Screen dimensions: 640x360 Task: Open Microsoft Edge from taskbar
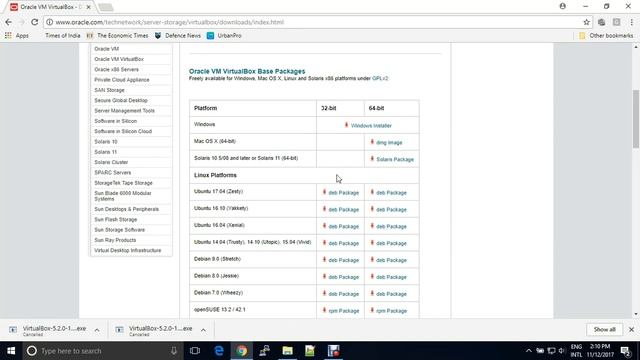coord(219,351)
